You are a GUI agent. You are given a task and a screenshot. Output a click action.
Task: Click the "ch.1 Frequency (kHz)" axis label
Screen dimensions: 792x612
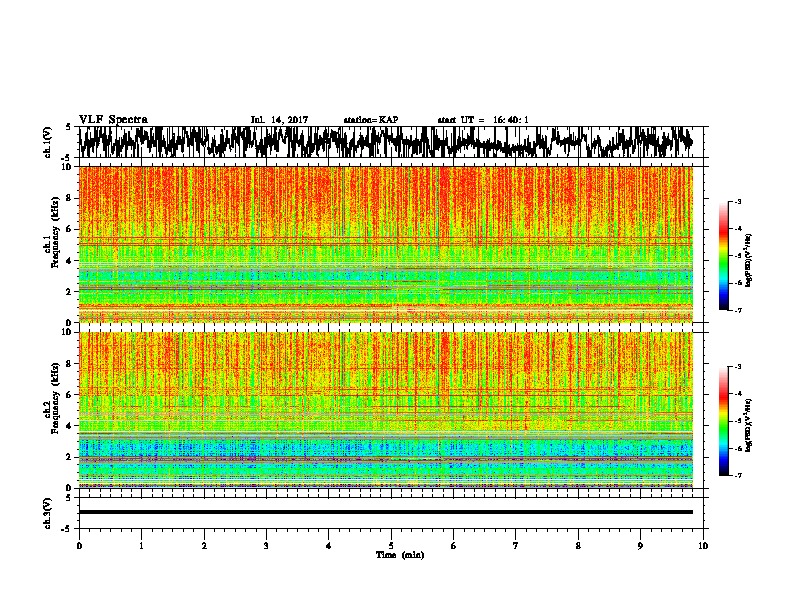[52, 232]
